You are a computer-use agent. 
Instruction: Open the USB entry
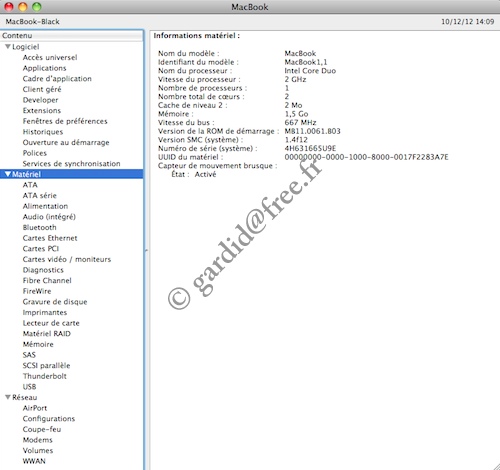(29, 387)
